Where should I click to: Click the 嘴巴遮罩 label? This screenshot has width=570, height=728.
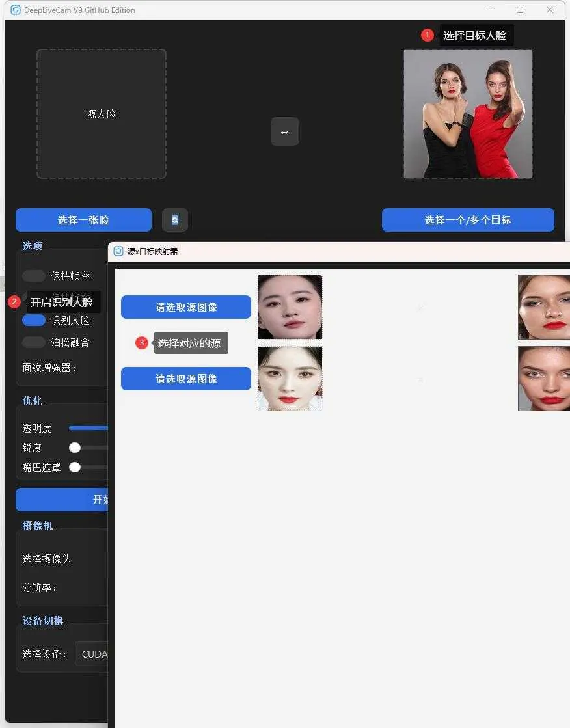[42, 467]
